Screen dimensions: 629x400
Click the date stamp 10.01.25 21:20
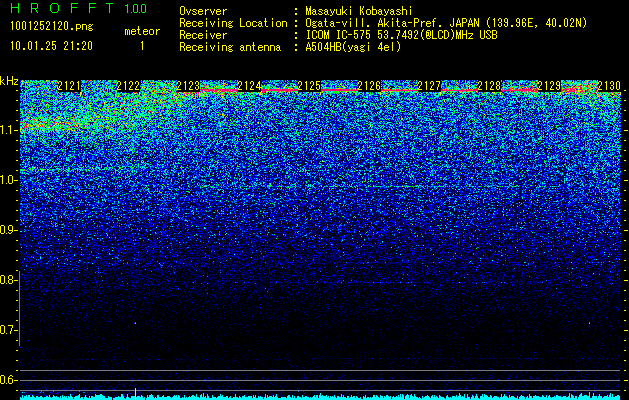coord(51,46)
